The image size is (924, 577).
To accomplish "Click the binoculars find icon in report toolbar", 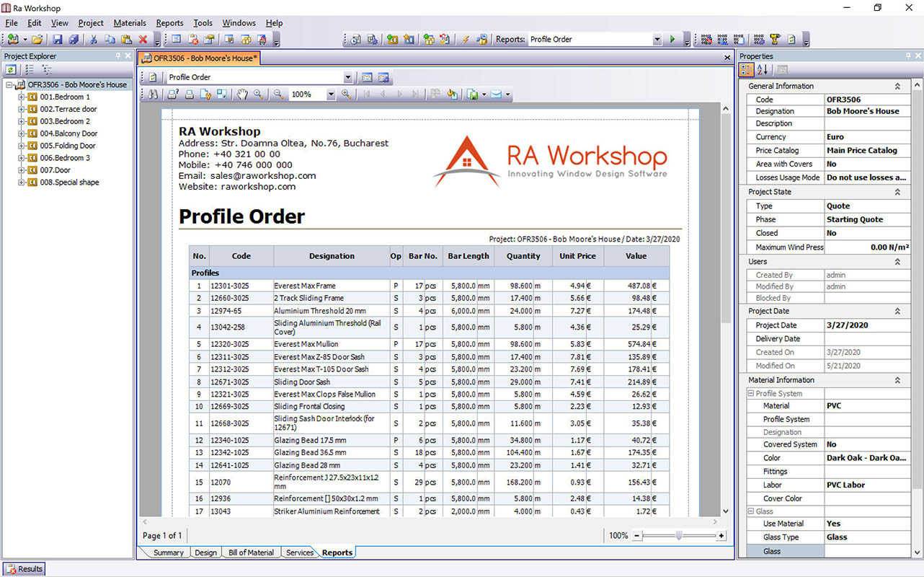I will click(152, 94).
